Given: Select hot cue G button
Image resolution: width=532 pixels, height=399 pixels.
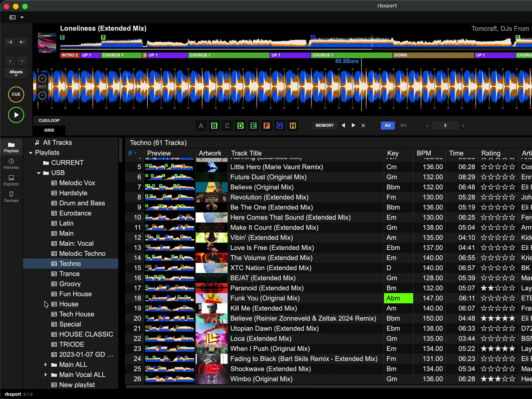Looking at the screenshot, I should click(280, 126).
